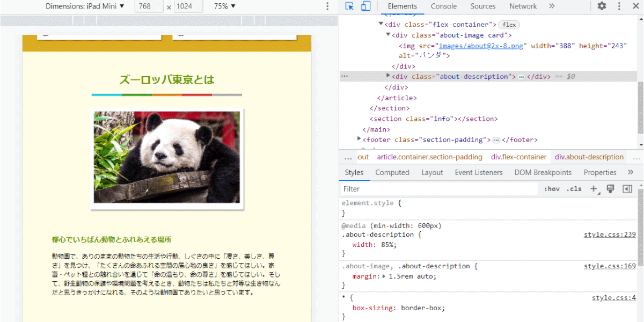Collapse the flex-container div node
Viewport: 644px width, 322px height.
click(380, 24)
